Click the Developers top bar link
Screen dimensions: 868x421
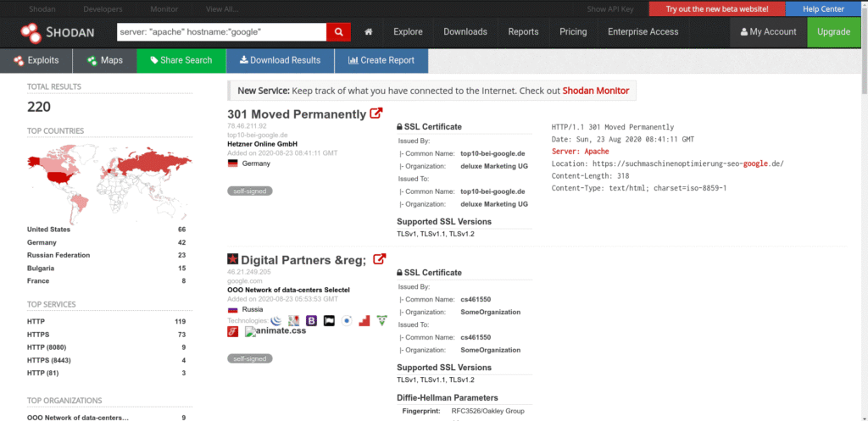click(103, 8)
